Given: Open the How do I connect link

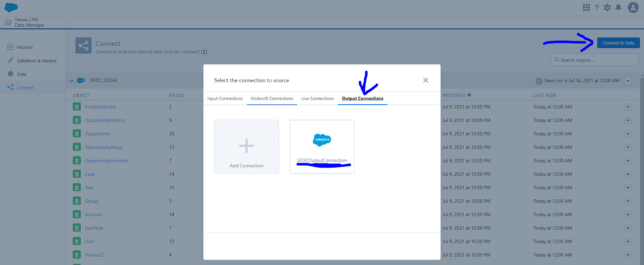Looking at the screenshot, I should click(x=182, y=52).
